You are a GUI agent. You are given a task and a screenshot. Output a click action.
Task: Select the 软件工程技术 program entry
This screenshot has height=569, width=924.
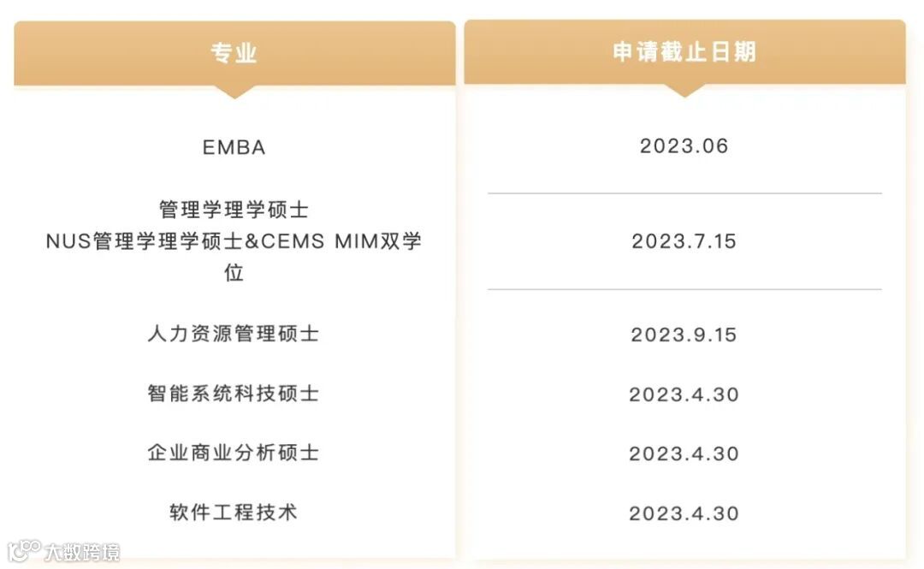234,513
